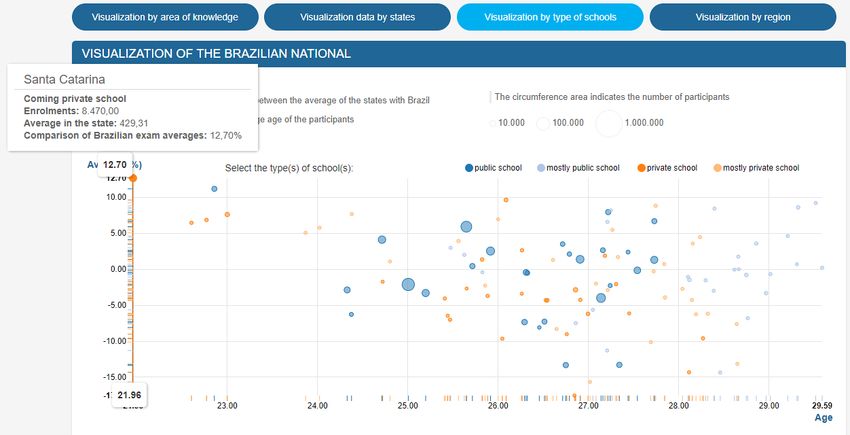Viewport: 850px width, 435px height.
Task: Click the 21.96 age value marker
Action: point(130,395)
